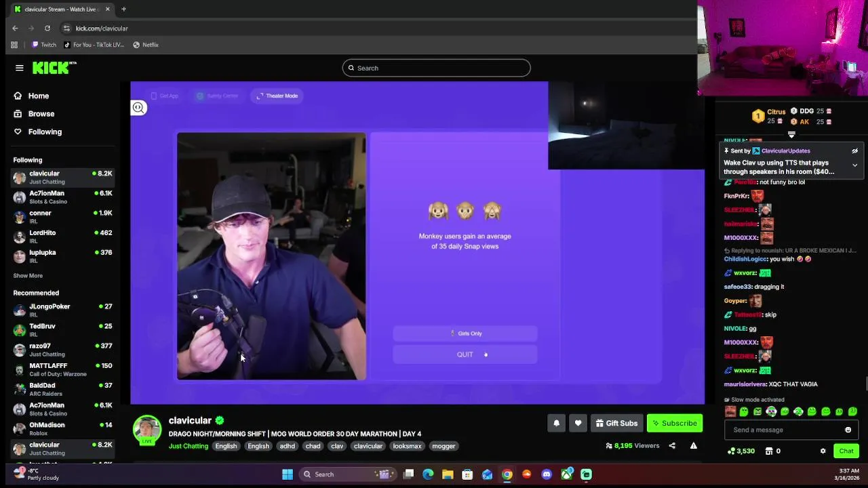Share the stream via share icon

point(672,446)
